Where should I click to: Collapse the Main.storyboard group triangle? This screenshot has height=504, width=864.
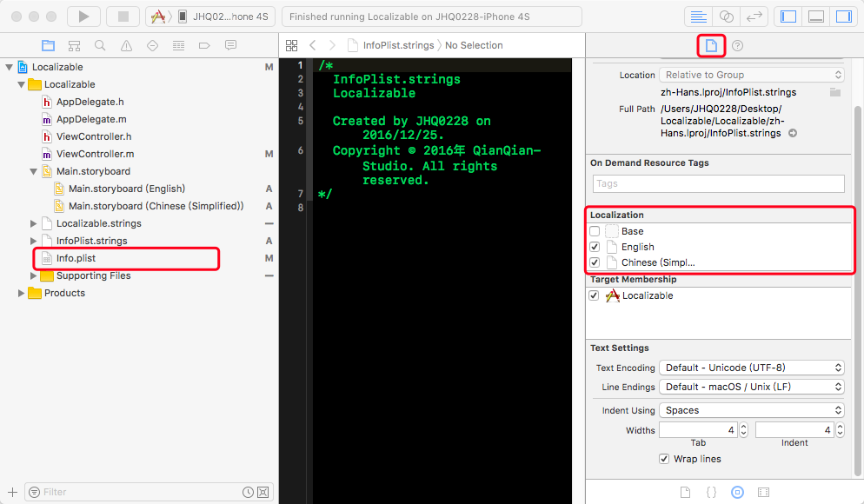point(32,172)
